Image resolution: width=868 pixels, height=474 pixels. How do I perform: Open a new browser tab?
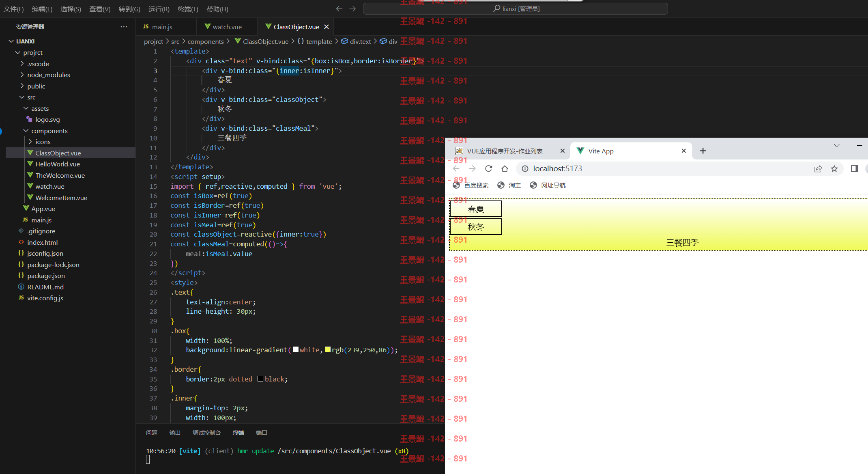pyautogui.click(x=703, y=151)
